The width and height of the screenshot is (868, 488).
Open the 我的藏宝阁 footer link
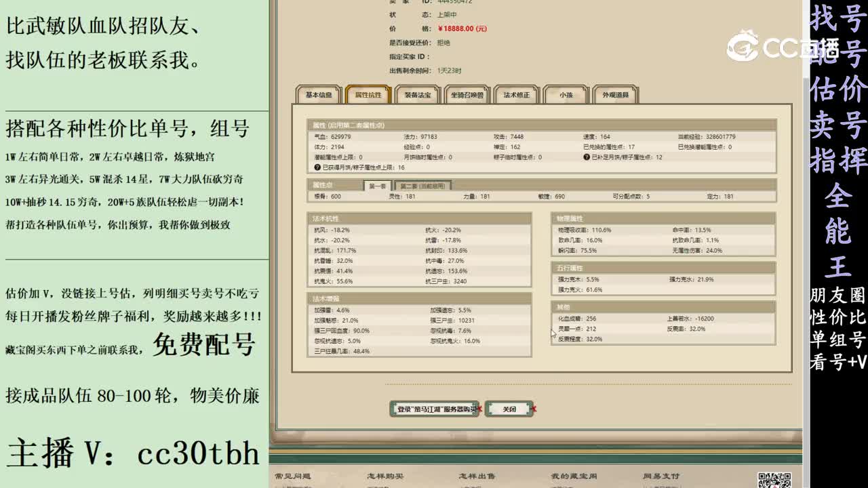point(574,476)
